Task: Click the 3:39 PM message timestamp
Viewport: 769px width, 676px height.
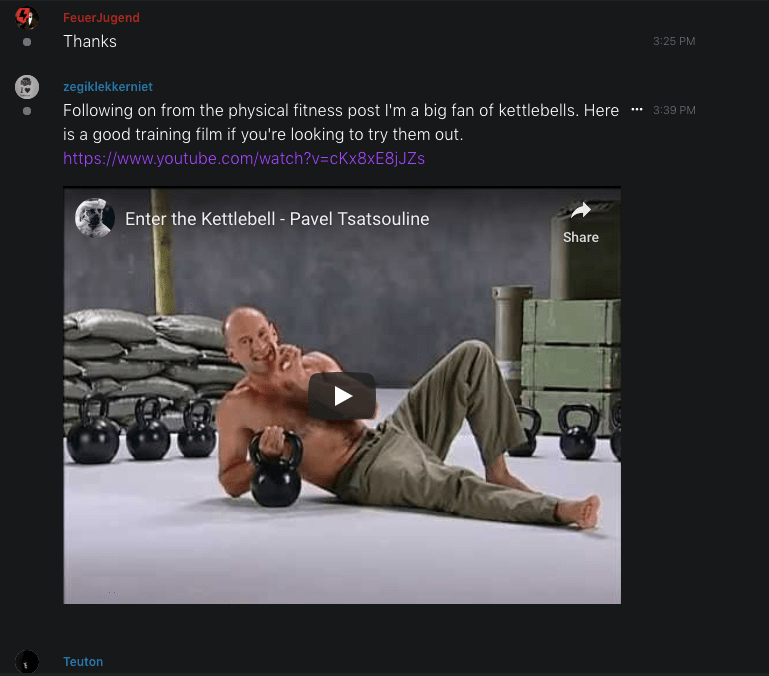Action: coord(674,110)
